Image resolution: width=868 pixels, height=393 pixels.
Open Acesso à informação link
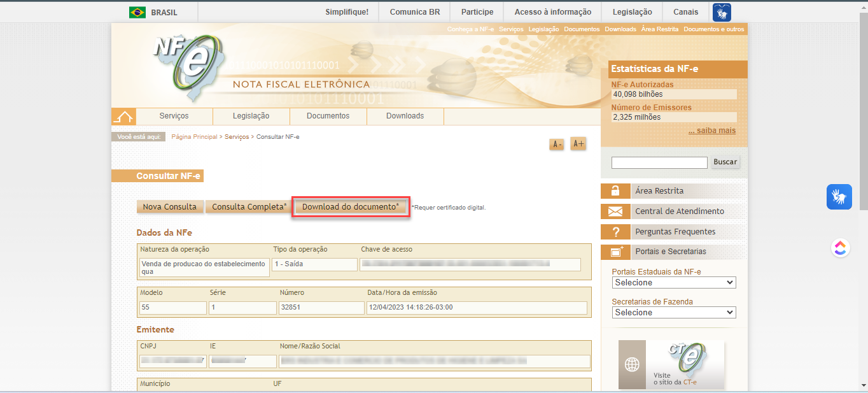point(553,12)
